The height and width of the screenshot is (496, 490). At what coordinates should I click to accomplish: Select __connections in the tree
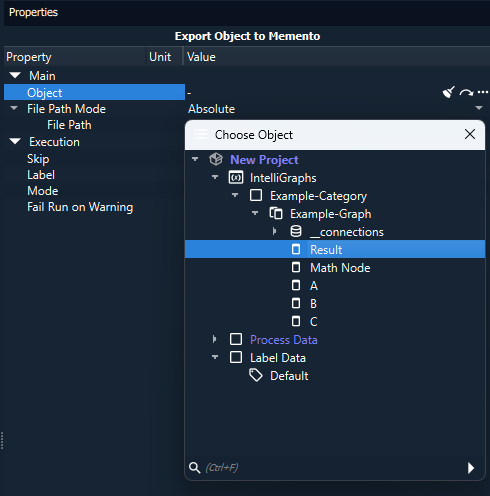347,232
